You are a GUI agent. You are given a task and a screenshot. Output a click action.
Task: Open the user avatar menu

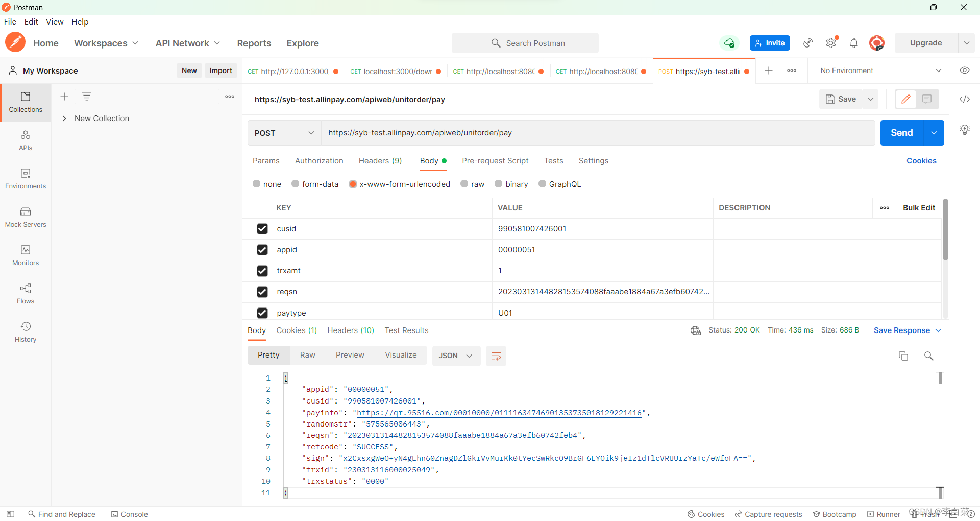pos(877,43)
